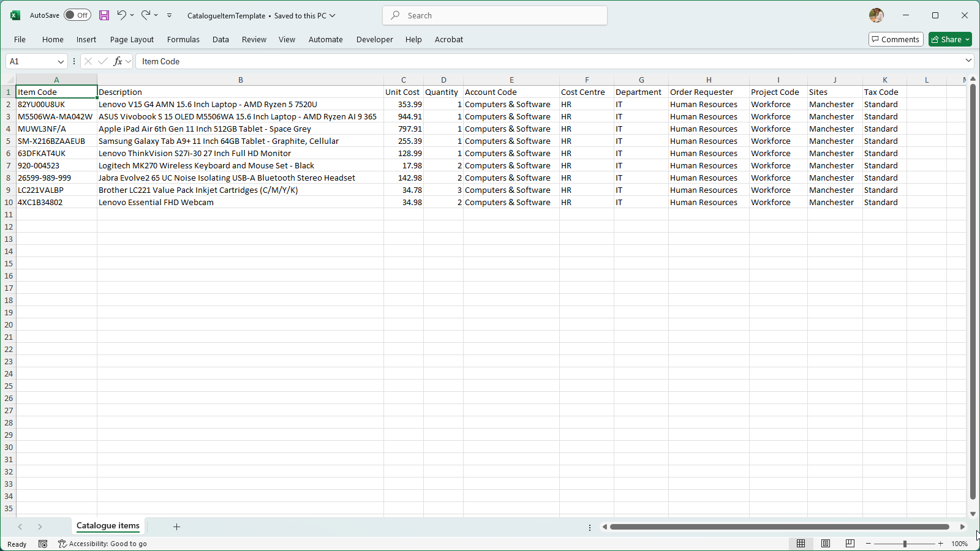Add a new sheet with plus icon
The width and height of the screenshot is (980, 551).
(x=176, y=527)
